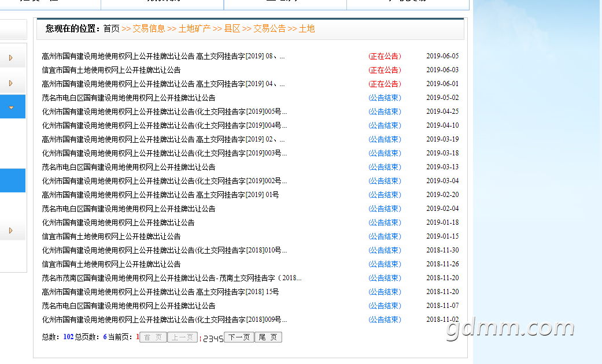The height and width of the screenshot is (364, 602).
Task: Go to page 5 in pagination
Action: click(x=221, y=339)
